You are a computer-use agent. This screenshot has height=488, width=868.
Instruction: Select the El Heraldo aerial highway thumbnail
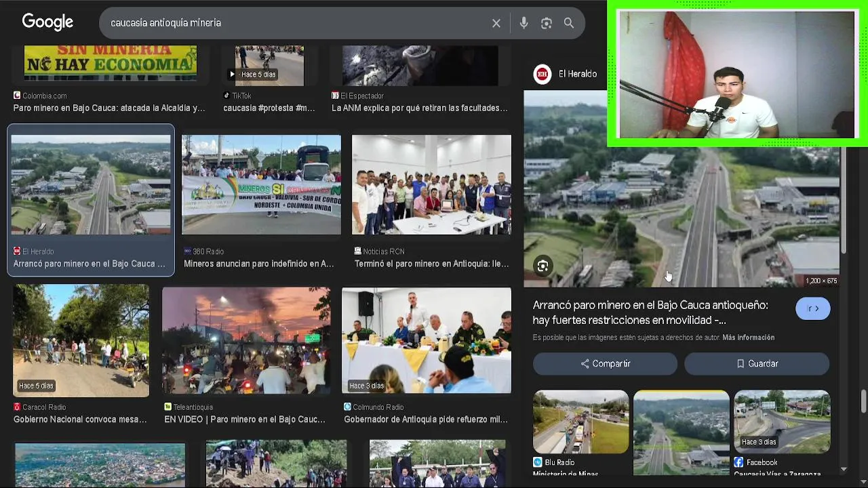click(91, 184)
